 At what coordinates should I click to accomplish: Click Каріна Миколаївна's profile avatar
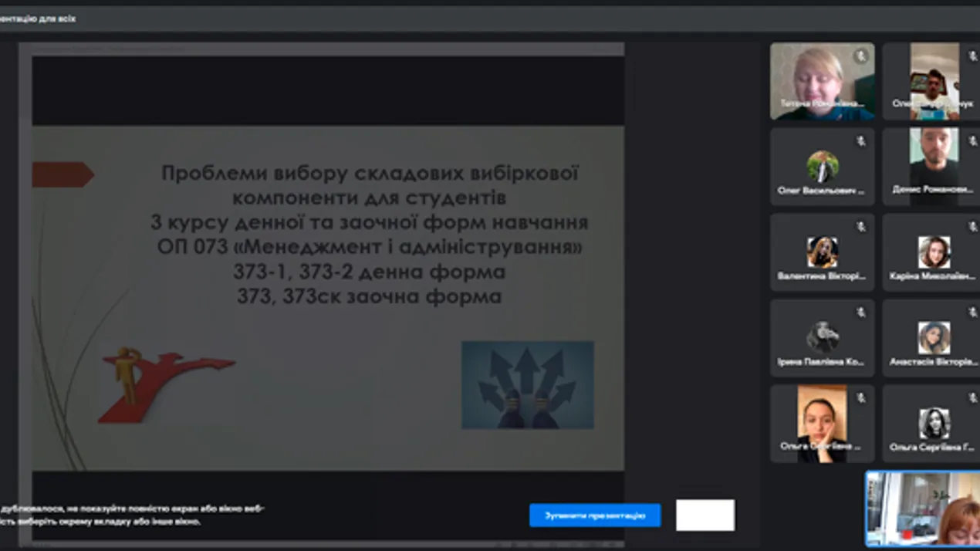934,252
